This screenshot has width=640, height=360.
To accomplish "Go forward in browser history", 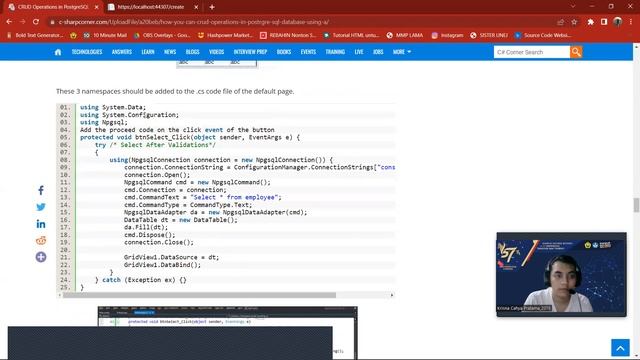I will [x=22, y=22].
